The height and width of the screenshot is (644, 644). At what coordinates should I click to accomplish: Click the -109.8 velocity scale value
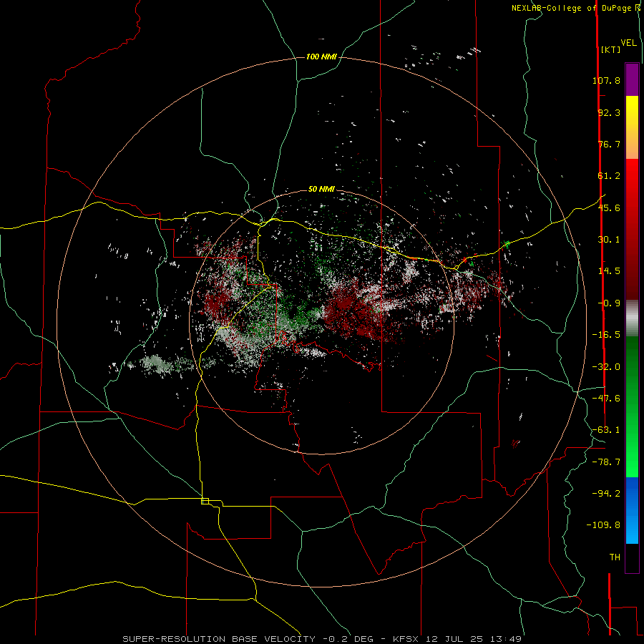(603, 525)
